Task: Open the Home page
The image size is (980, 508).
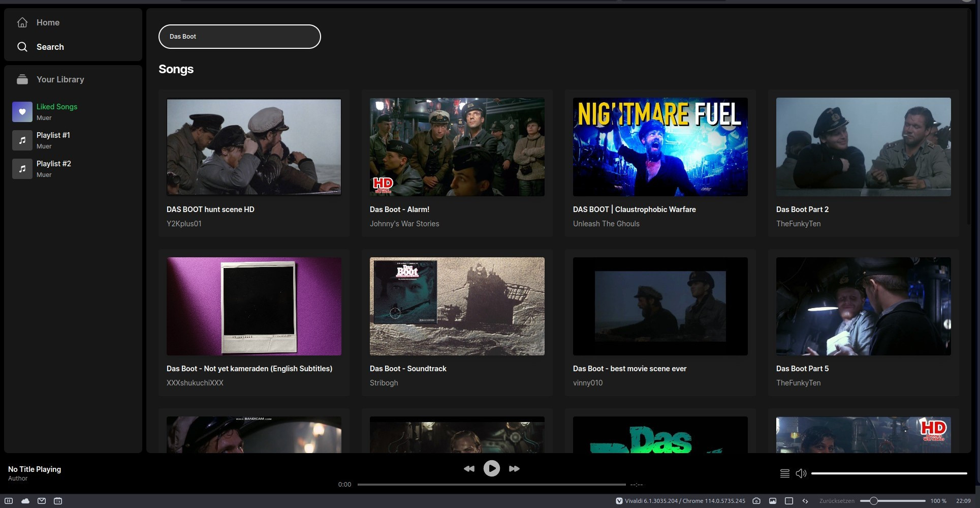Action: coord(38,22)
